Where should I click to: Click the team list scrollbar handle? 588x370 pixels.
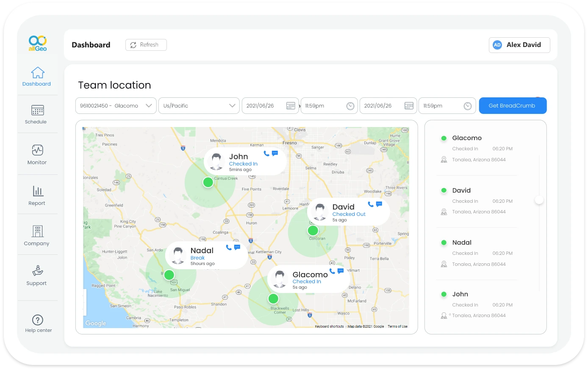(x=539, y=200)
